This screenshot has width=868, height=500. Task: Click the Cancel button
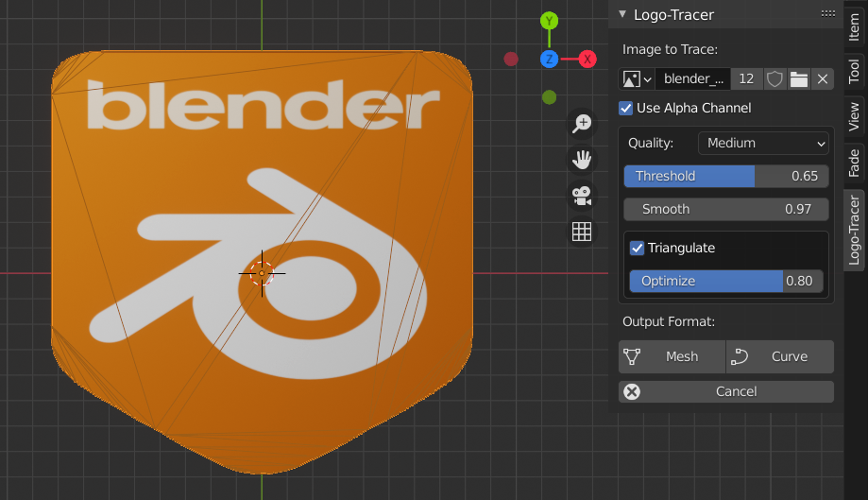[x=726, y=391]
